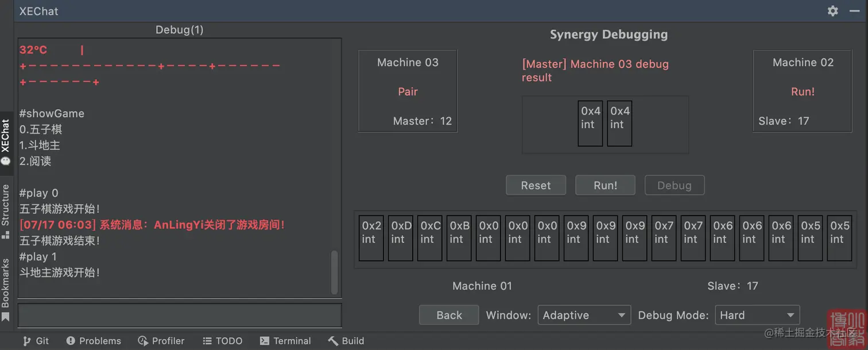Click the greyed-out Debug button

click(675, 186)
